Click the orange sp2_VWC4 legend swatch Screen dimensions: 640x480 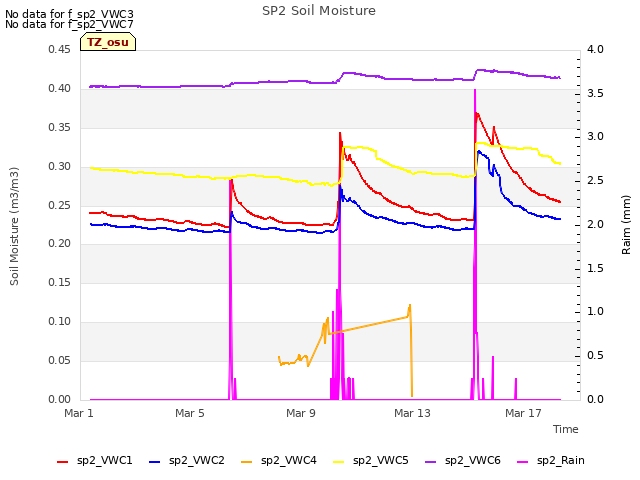point(247,462)
